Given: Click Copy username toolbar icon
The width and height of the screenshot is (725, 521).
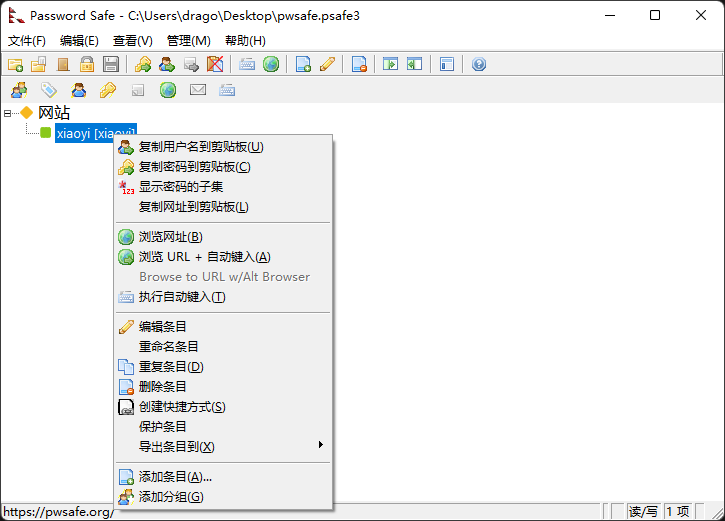Looking at the screenshot, I should [x=167, y=64].
